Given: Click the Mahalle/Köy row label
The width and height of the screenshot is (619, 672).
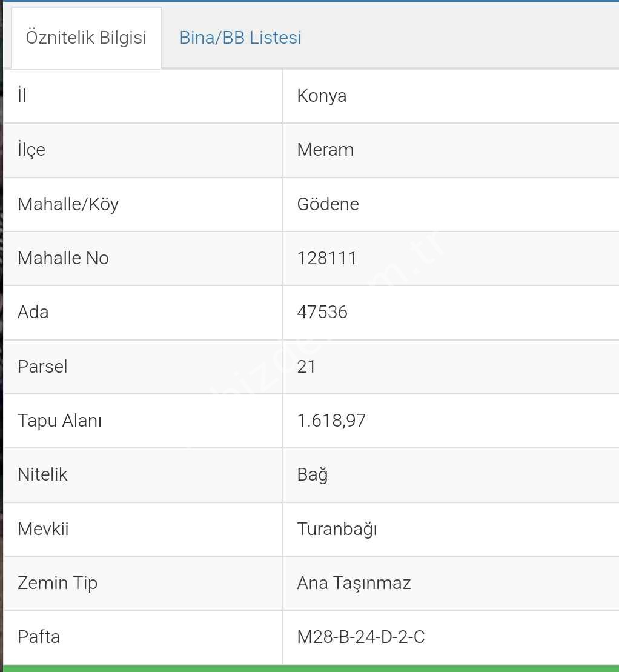Looking at the screenshot, I should [x=68, y=204].
